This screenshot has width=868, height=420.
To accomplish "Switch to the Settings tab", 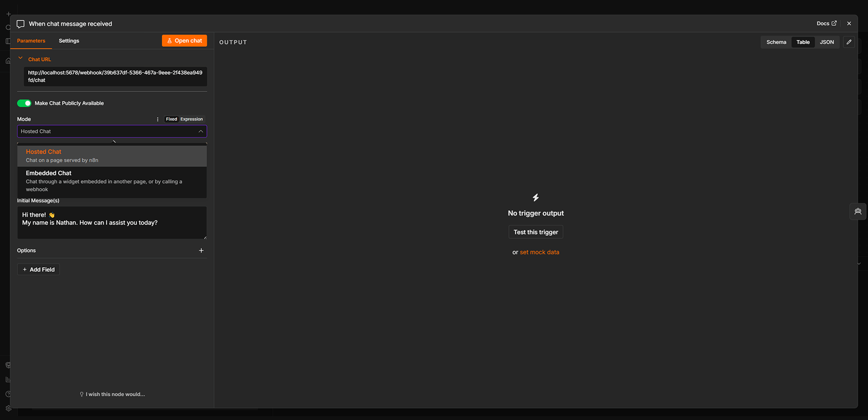I will click(69, 41).
